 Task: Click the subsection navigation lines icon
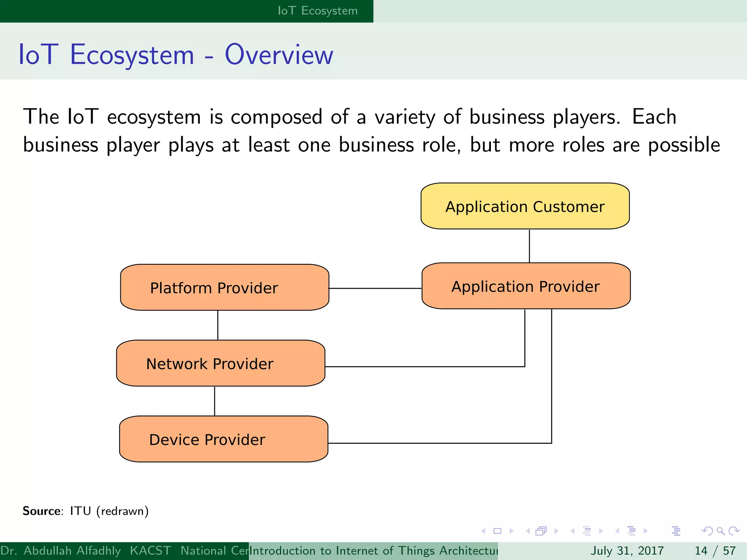(x=587, y=531)
